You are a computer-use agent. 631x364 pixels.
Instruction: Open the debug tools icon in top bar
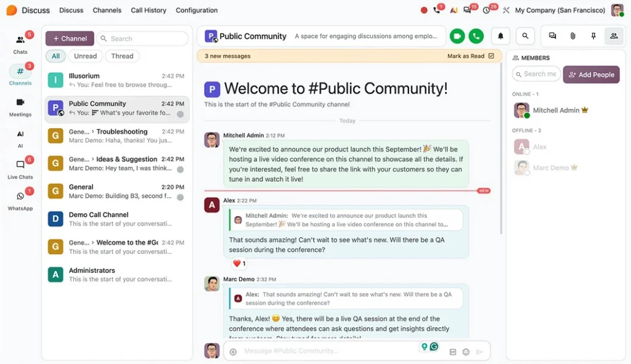tap(506, 10)
